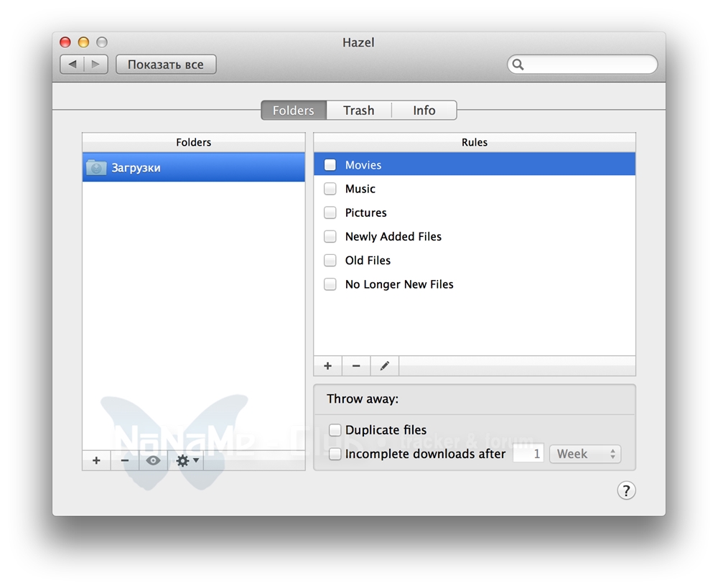This screenshot has width=718, height=588.
Task: Open the Week time unit dropdown
Action: pyautogui.click(x=585, y=454)
